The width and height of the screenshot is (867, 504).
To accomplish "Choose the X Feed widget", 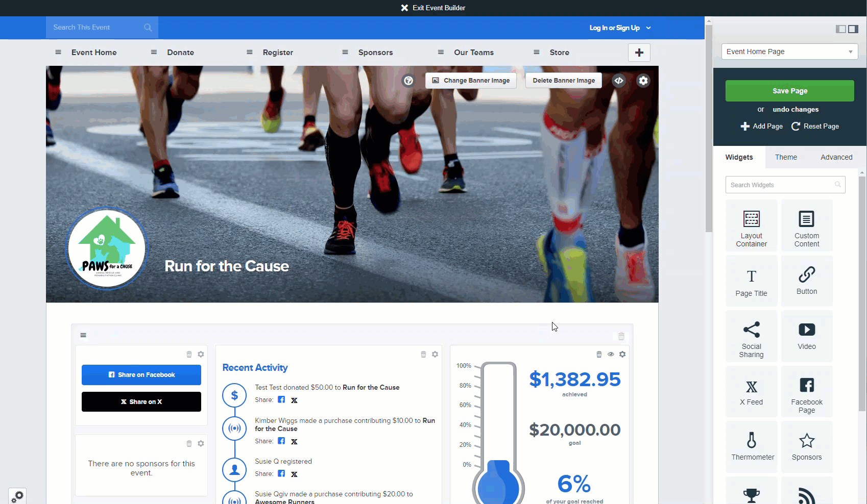I will (751, 392).
